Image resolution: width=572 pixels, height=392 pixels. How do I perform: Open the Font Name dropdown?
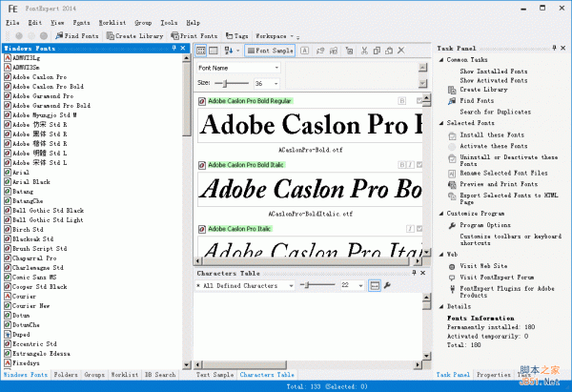276,68
